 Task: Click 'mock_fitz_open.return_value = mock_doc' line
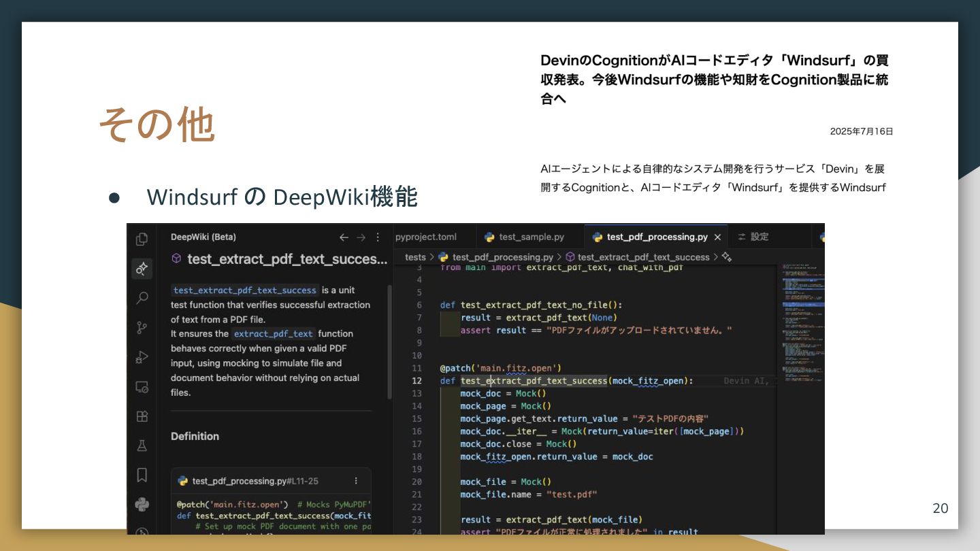pyautogui.click(x=556, y=456)
